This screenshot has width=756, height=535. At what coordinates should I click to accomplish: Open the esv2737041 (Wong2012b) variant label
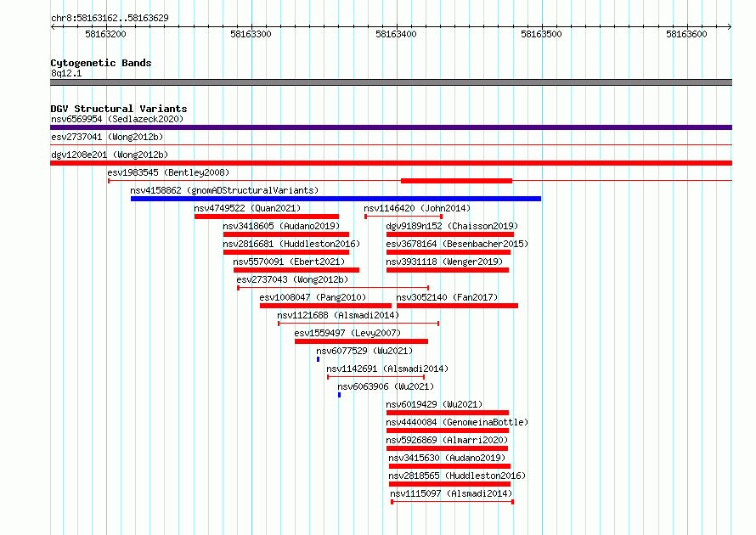click(107, 137)
